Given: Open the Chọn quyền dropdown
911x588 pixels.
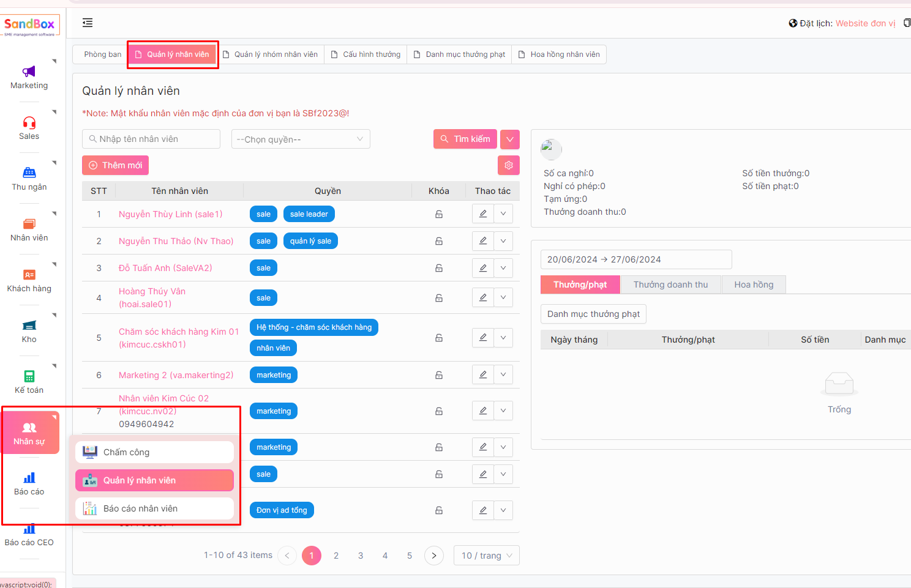Looking at the screenshot, I should click(x=300, y=140).
